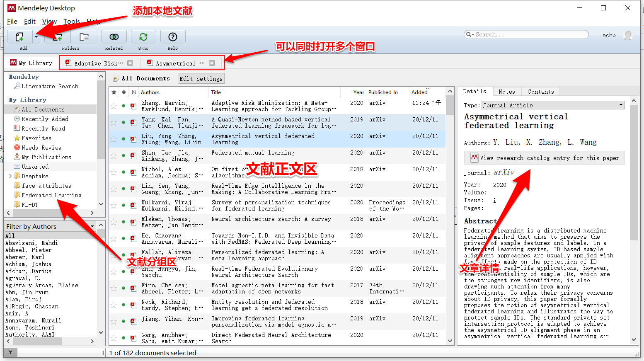
Task: Select author Agrawal, D. in filter
Action: (x=22, y=278)
